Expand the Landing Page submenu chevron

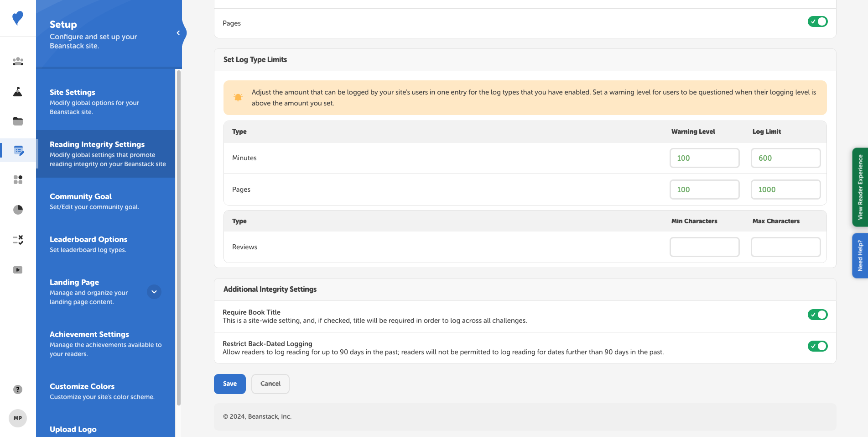154,292
